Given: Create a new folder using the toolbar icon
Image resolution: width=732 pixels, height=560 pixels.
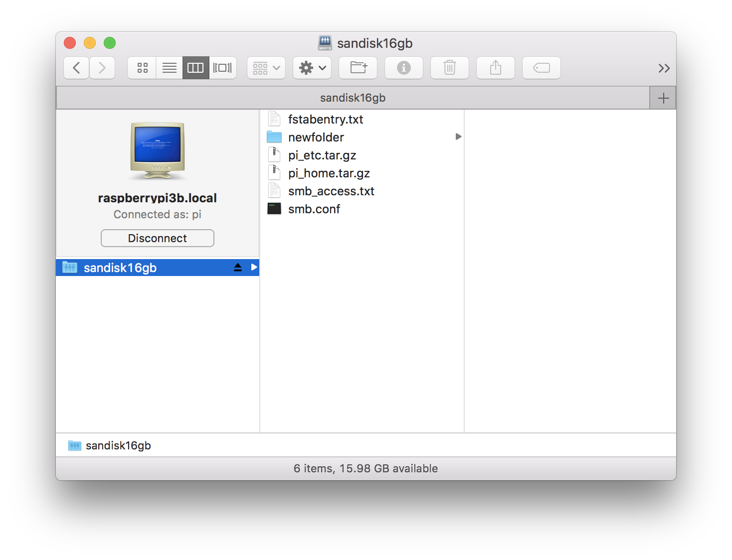Looking at the screenshot, I should 358,68.
